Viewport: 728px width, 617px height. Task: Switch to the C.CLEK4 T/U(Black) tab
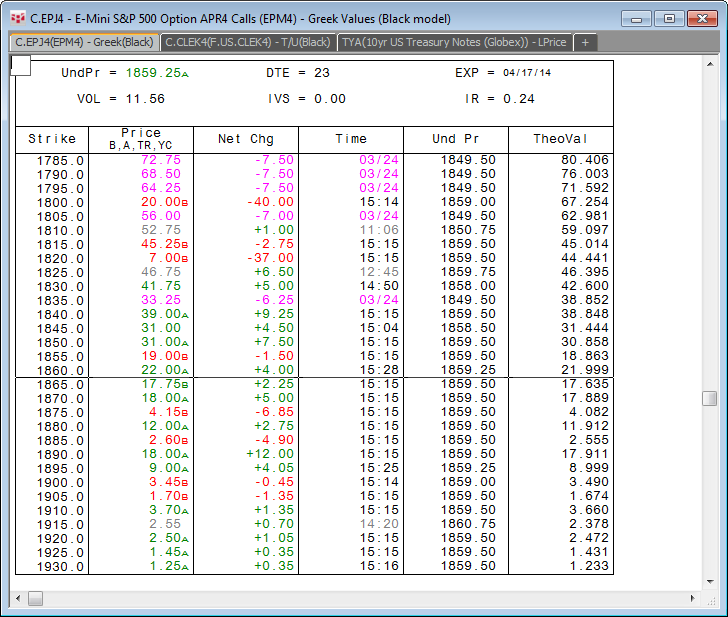[x=248, y=42]
